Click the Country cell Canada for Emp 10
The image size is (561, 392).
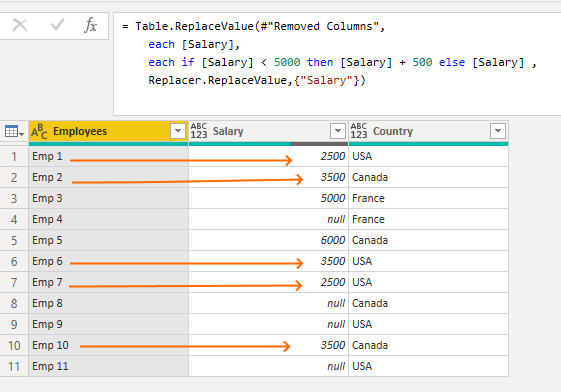[428, 346]
